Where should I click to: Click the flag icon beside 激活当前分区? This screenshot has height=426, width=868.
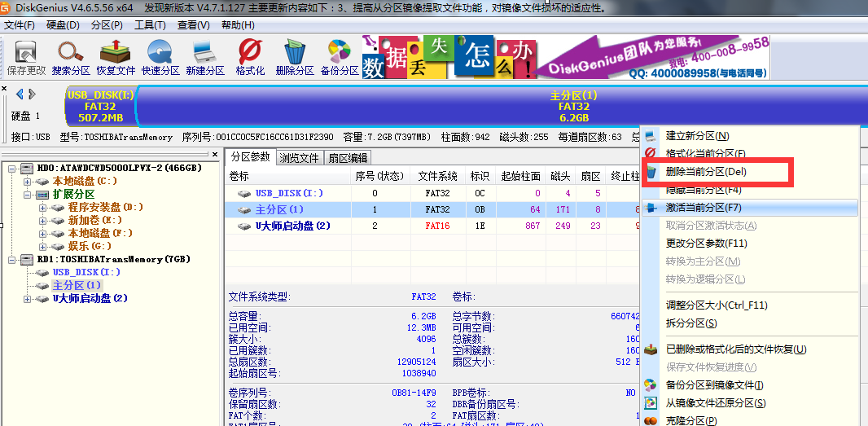pyautogui.click(x=651, y=208)
